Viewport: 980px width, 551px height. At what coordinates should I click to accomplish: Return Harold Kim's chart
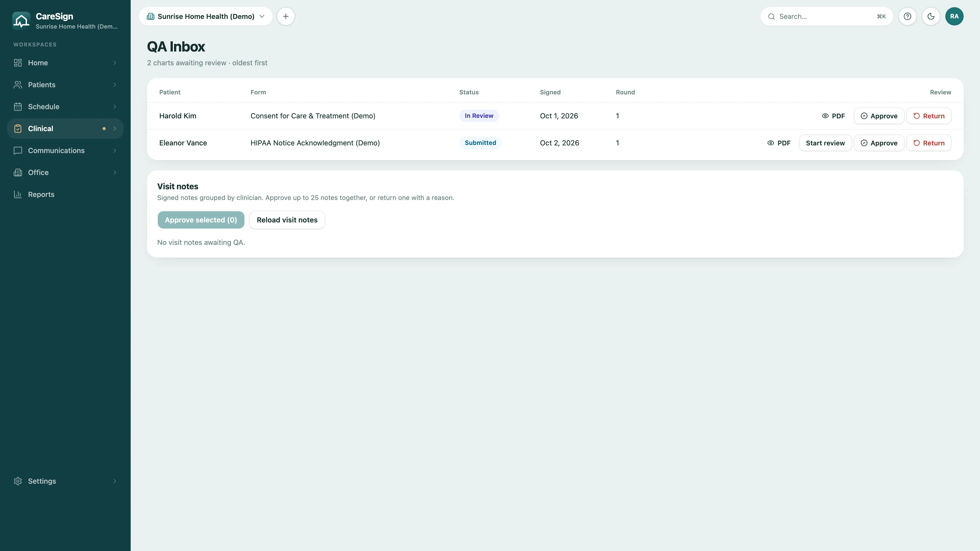(x=929, y=116)
